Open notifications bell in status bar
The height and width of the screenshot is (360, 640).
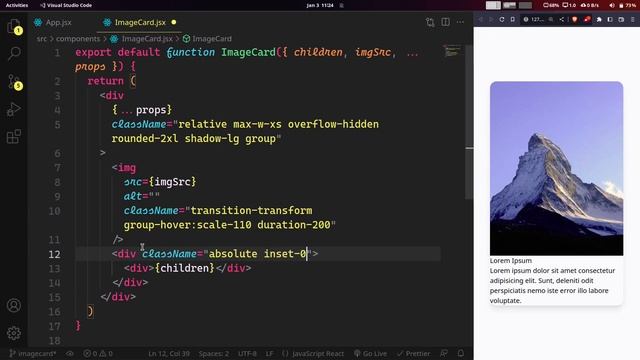(460, 353)
